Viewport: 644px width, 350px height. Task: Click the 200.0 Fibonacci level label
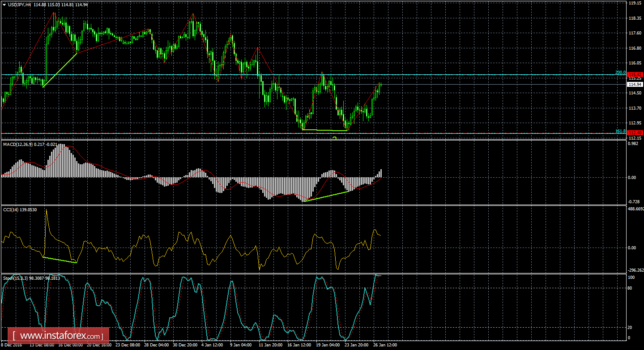pyautogui.click(x=620, y=72)
